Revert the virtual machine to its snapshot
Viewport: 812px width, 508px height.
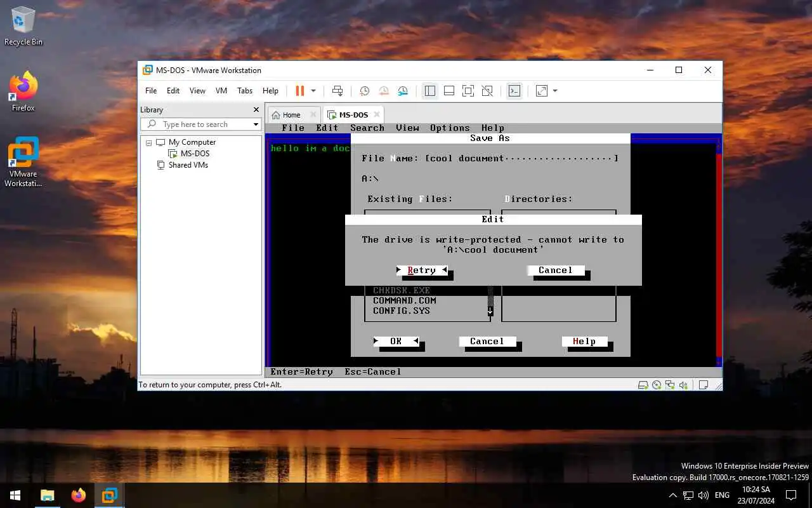[383, 91]
